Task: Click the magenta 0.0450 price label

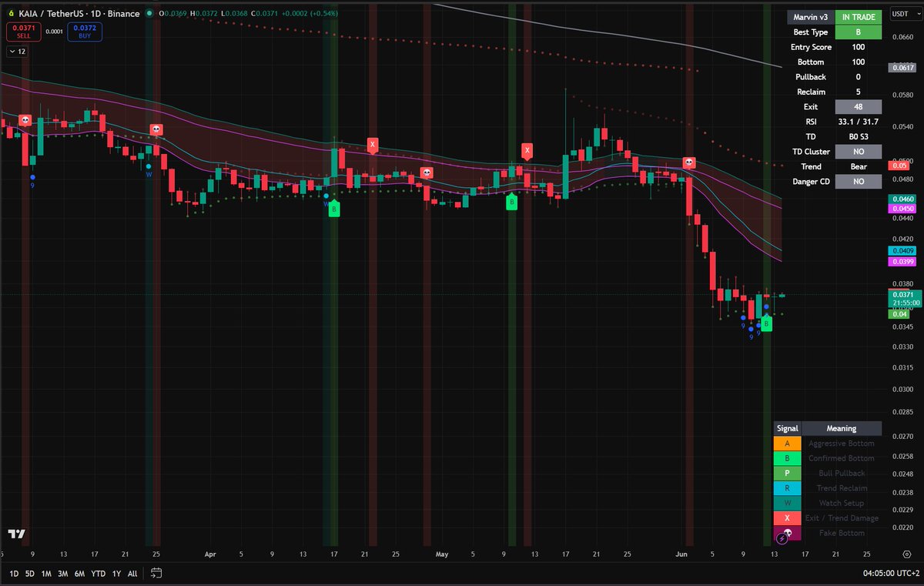Action: pos(902,209)
